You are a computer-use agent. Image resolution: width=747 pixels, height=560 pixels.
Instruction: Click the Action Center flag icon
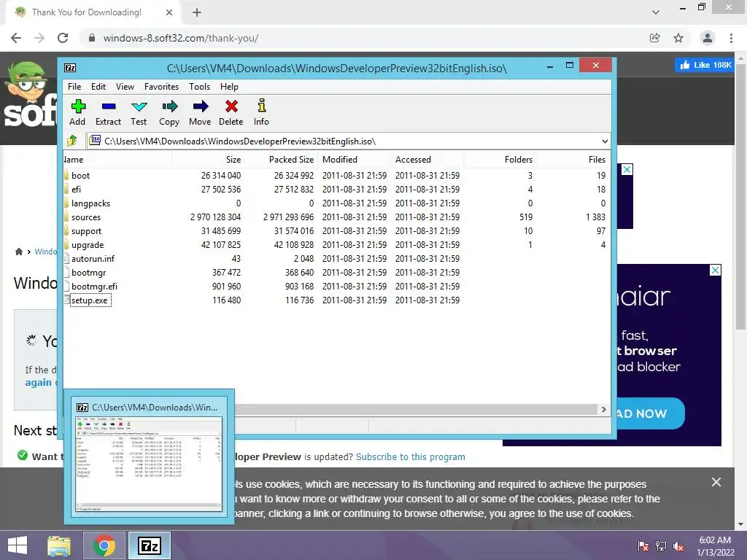coord(643,546)
